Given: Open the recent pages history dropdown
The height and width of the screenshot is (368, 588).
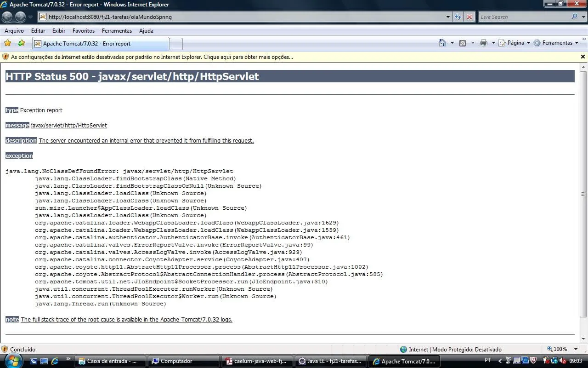Looking at the screenshot, I should click(x=31, y=17).
